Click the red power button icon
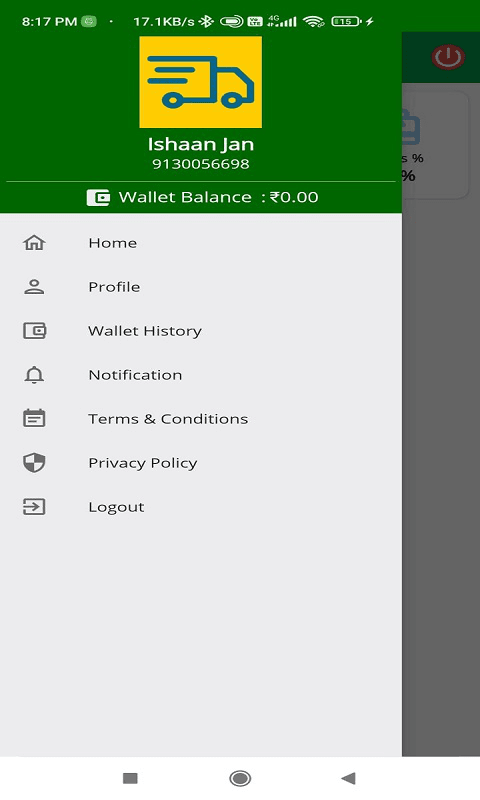Image resolution: width=480 pixels, height=800 pixels. (448, 57)
